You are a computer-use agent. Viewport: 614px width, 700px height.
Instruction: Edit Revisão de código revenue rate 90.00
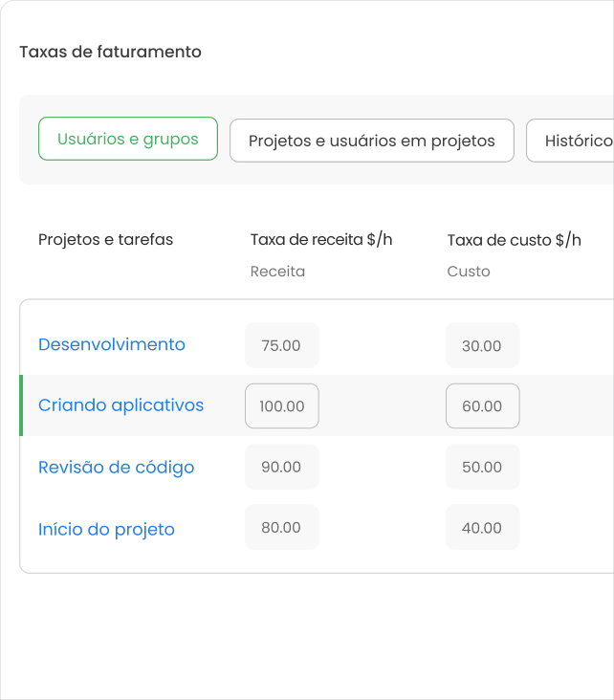[281, 467]
